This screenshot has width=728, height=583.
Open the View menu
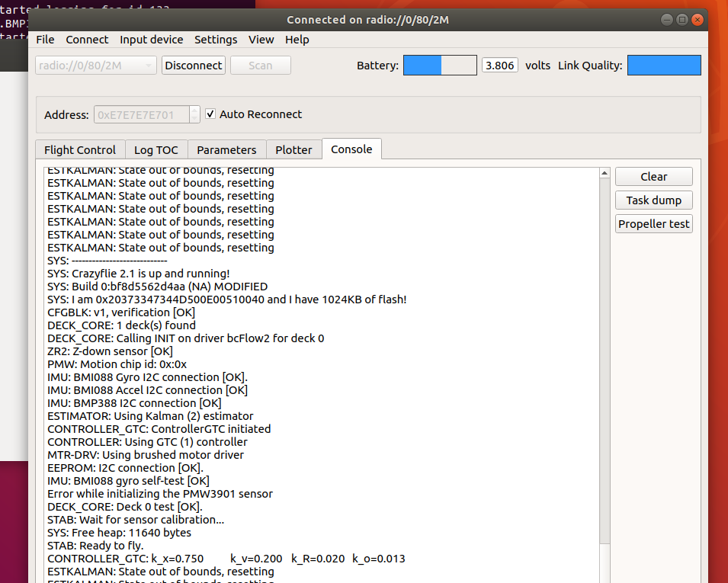click(261, 40)
